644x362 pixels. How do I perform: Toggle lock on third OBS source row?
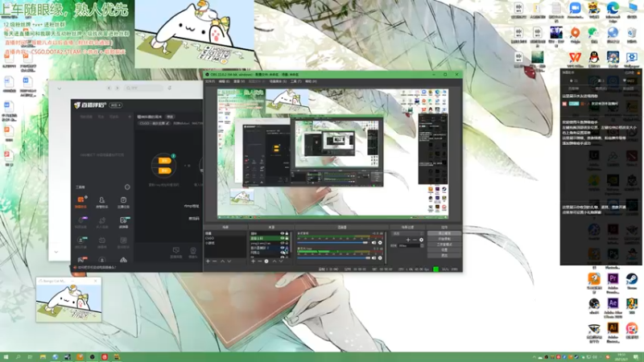tap(287, 243)
